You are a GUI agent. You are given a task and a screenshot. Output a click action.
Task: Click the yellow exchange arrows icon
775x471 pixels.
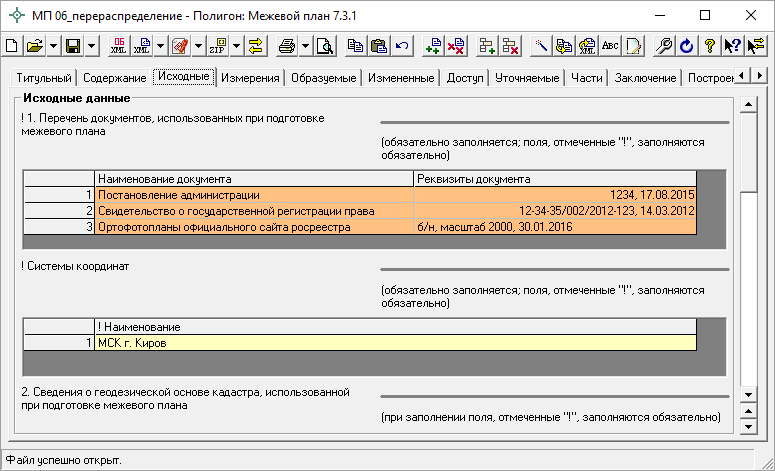pos(256,46)
